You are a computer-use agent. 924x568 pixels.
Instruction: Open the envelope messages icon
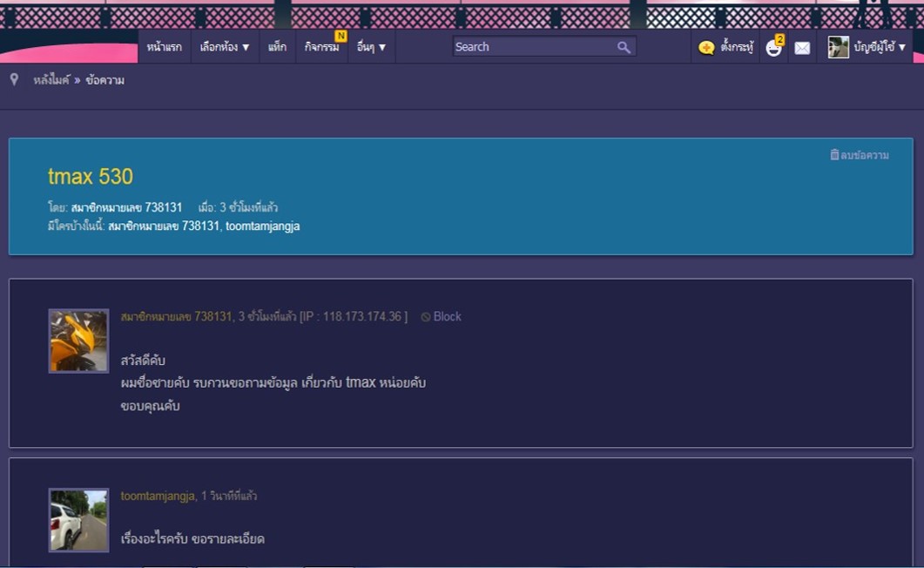coord(802,48)
